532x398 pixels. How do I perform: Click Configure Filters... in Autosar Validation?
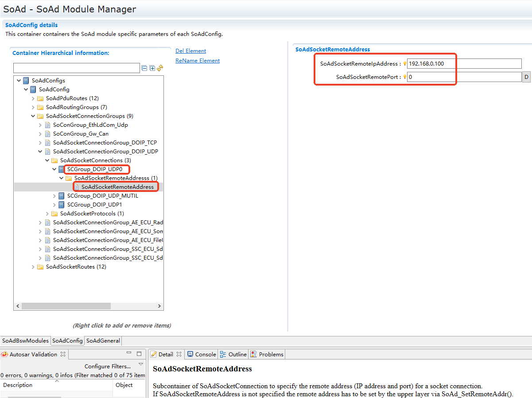tap(108, 367)
